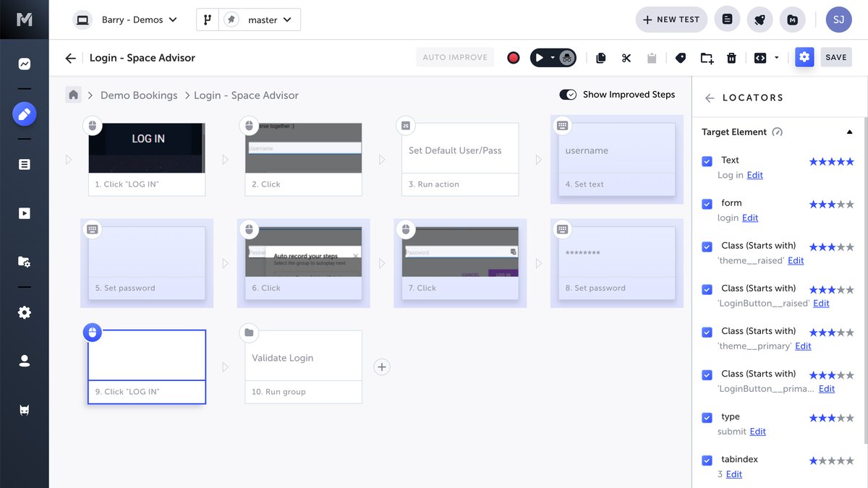This screenshot has height=488, width=868.
Task: Open the Validate Login group step
Action: click(x=304, y=367)
